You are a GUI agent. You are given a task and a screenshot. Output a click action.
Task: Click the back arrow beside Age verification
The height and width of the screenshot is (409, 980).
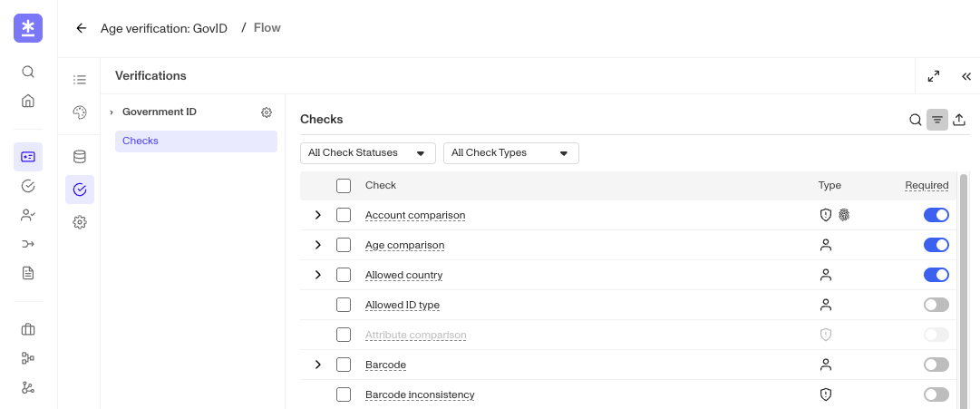click(82, 28)
